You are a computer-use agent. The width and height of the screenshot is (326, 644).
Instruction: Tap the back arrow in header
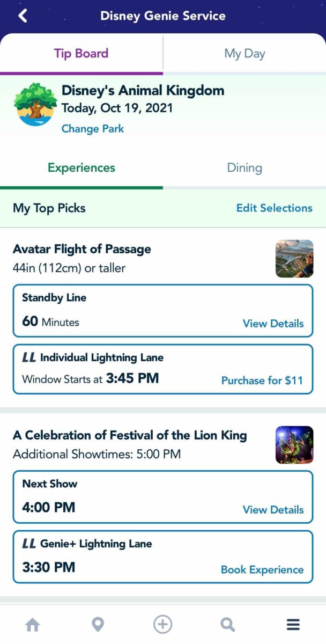pos(23,16)
